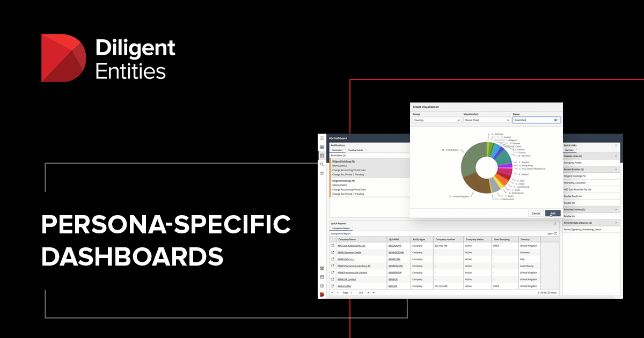Collapse the Custom Links (1) section
644x338 pixels.
616,156
